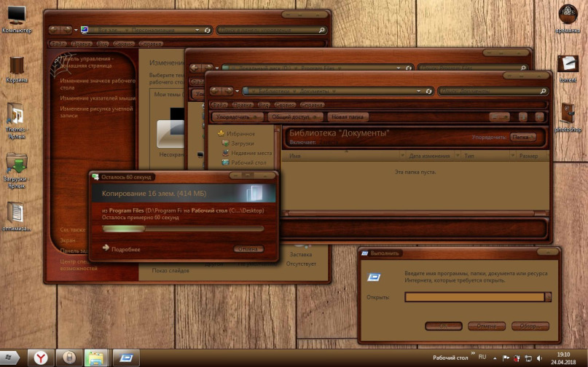The image size is (588, 367).
Task: Open the Вид menu in Документы window
Action: (264, 105)
